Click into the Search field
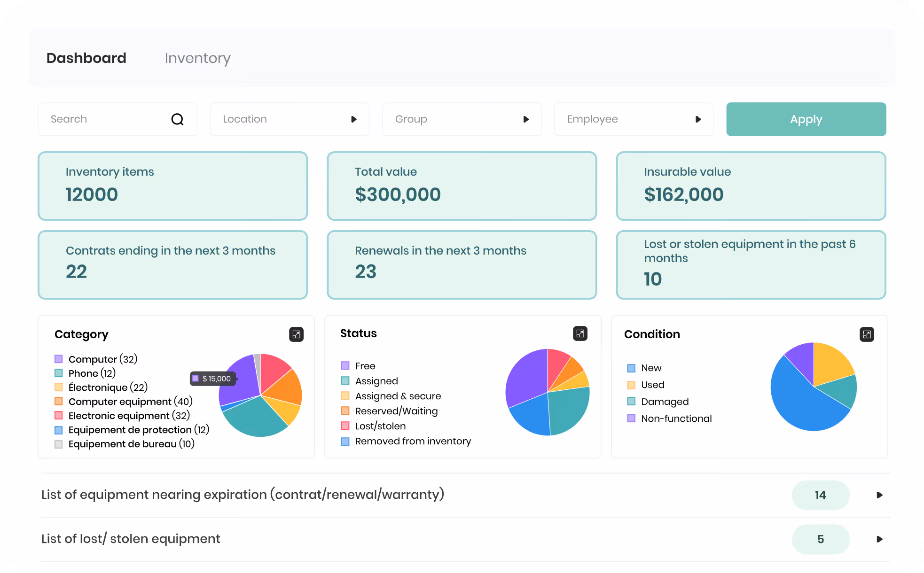 pos(117,119)
